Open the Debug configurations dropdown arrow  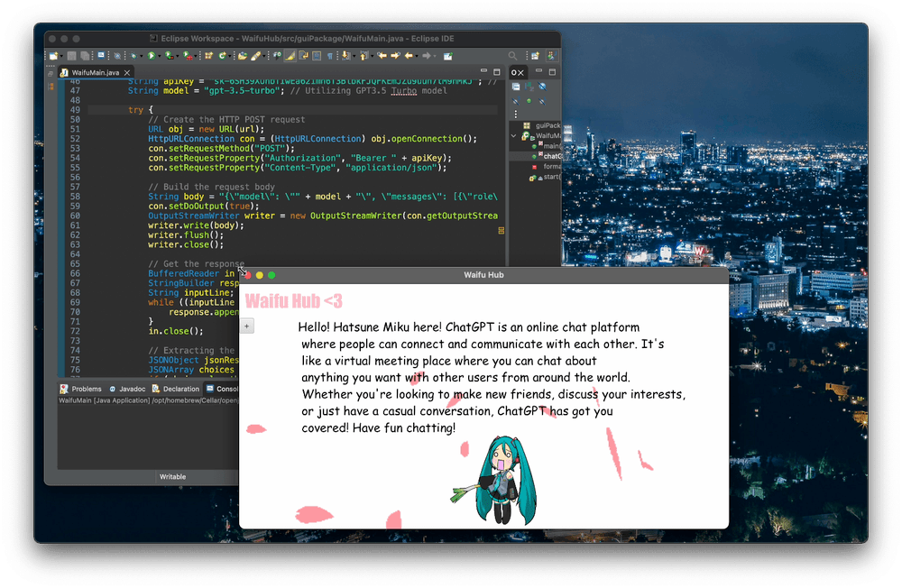(x=142, y=56)
